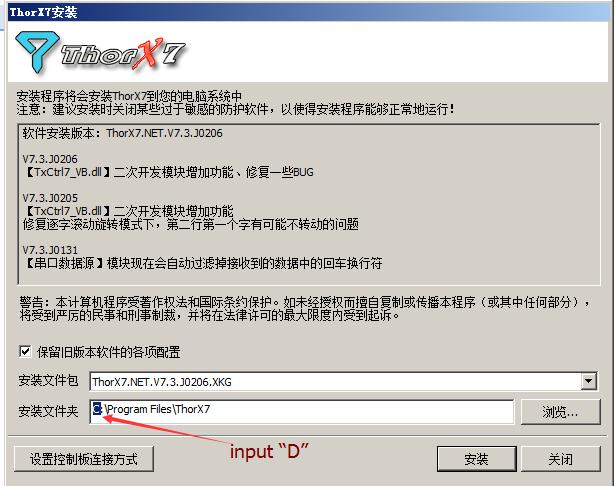615x486 pixels.
Task: Click the V7.3.J0131 changelog heading
Action: click(x=50, y=250)
